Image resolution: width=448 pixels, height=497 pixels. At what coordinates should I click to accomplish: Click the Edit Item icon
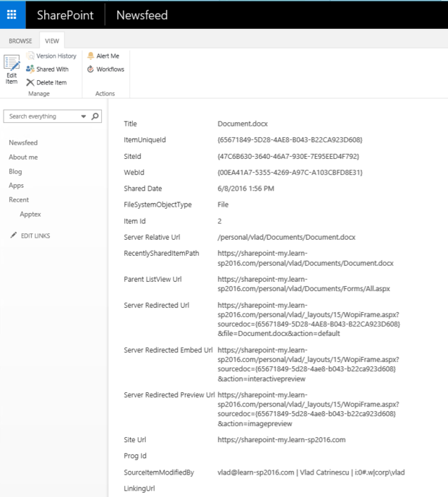pyautogui.click(x=12, y=63)
